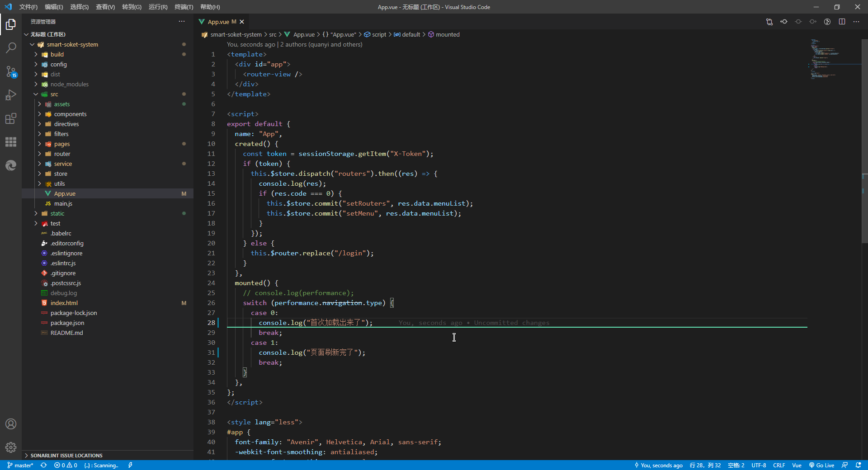Image resolution: width=868 pixels, height=470 pixels.
Task: Open the 运行(R) menu
Action: (x=158, y=7)
